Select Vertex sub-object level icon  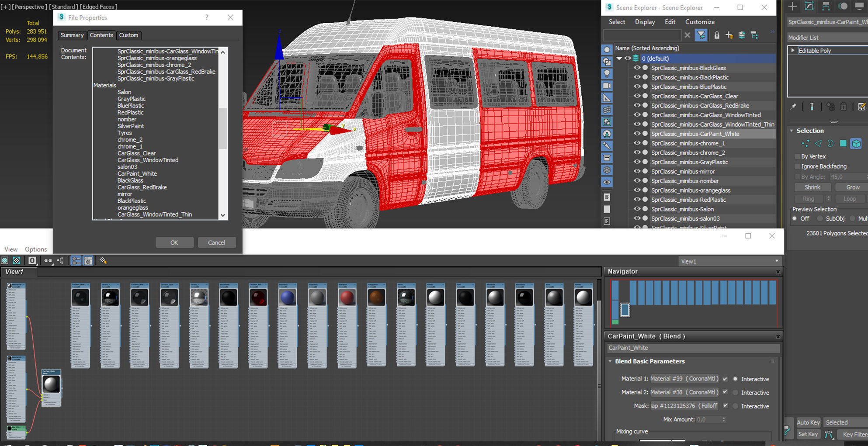805,143
